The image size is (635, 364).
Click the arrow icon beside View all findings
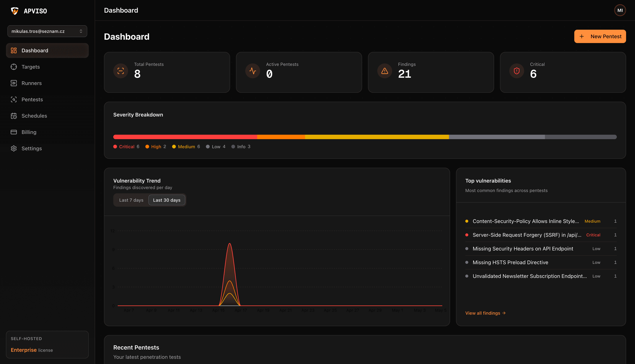click(504, 313)
